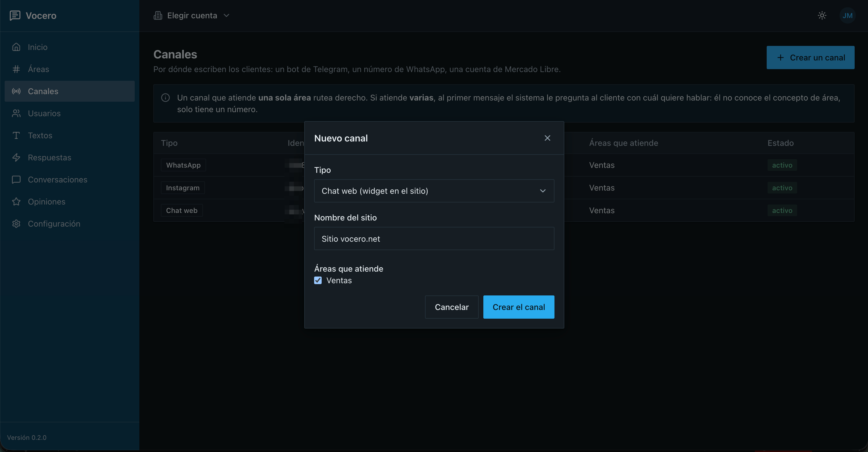Click the building icon beside Elegir cuenta
Viewport: 868px width, 452px height.
coord(158,15)
